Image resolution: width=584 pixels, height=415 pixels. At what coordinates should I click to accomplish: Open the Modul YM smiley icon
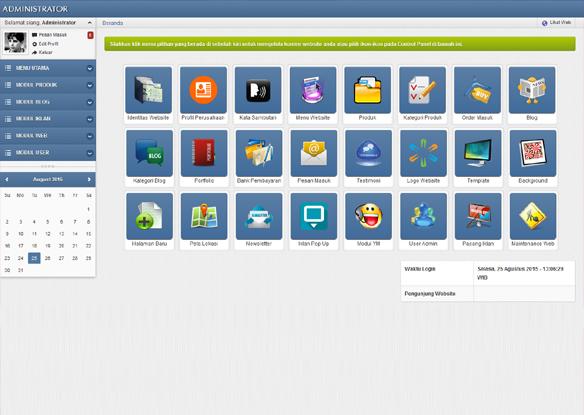[368, 216]
